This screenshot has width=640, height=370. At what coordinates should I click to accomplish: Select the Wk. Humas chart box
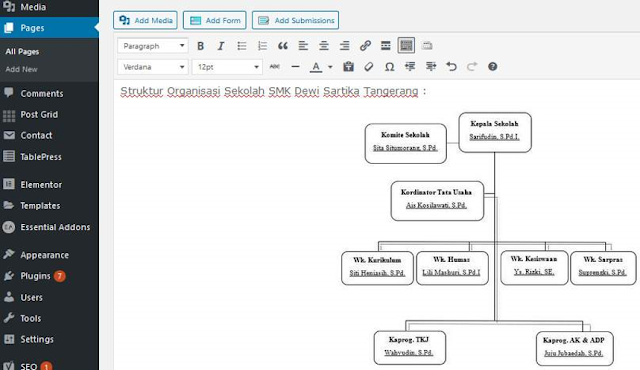[x=452, y=268]
